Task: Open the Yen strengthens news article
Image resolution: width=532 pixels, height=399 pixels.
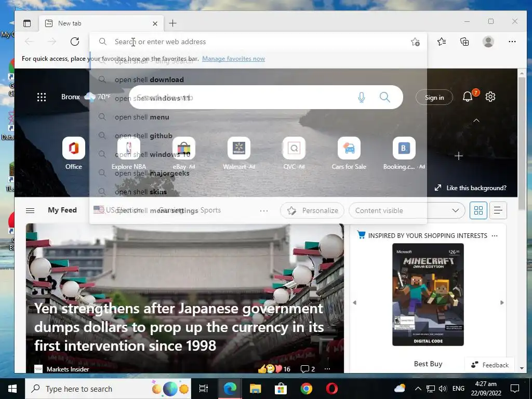Action: (x=179, y=327)
